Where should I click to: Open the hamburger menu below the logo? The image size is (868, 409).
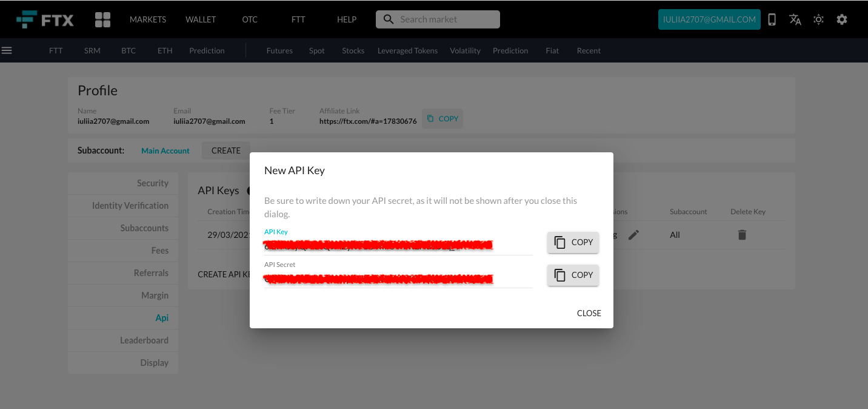(7, 50)
